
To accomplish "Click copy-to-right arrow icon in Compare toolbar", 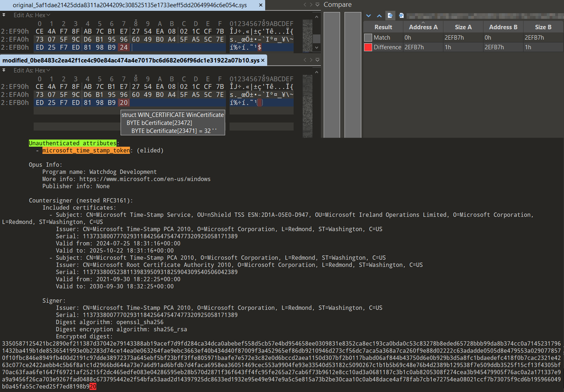I will point(401,16).
